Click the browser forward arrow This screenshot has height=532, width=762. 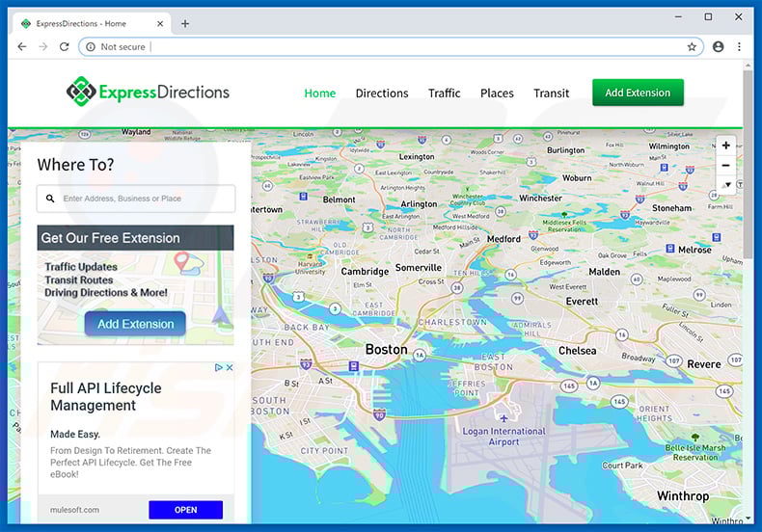pos(43,46)
